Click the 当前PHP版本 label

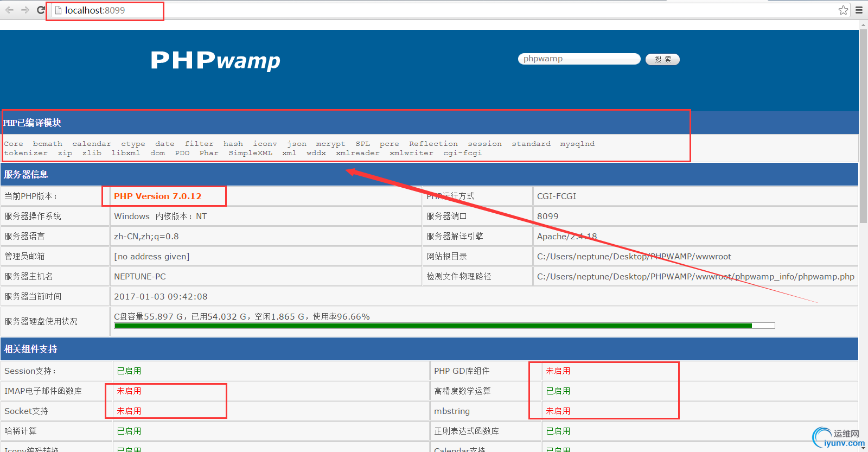pos(31,196)
